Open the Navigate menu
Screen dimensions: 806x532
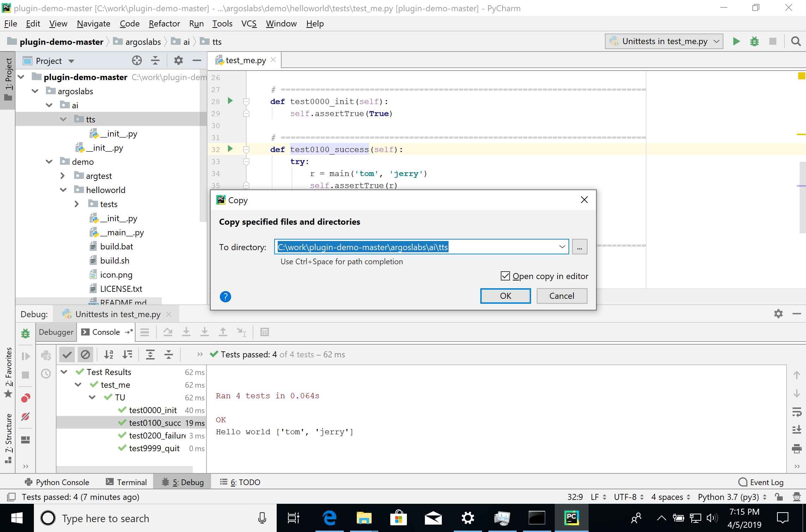click(94, 24)
